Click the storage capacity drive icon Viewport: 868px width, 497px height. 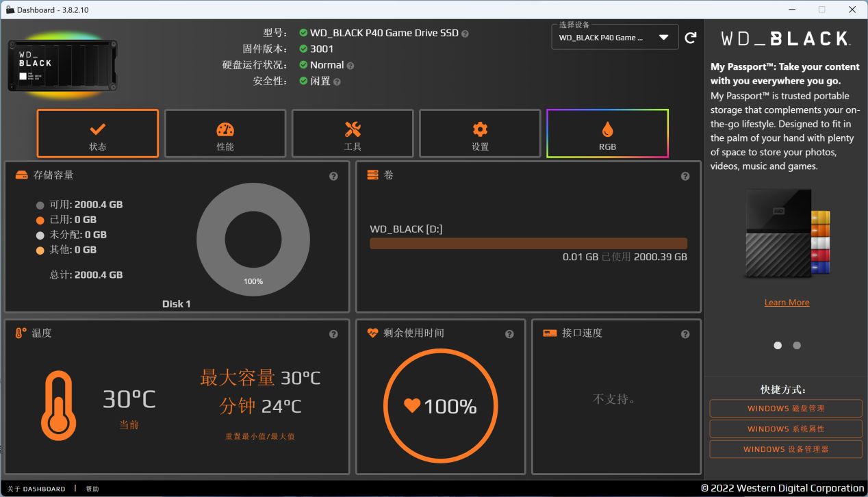(x=22, y=175)
